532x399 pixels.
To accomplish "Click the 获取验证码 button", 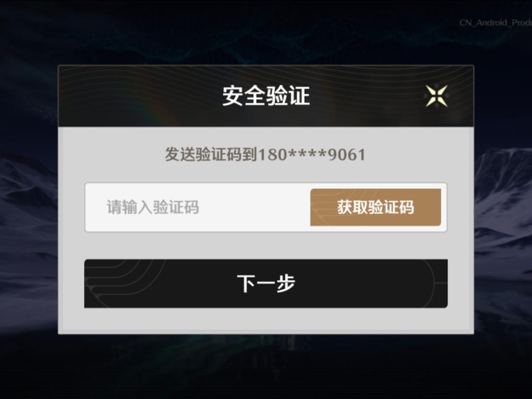I will pos(376,207).
